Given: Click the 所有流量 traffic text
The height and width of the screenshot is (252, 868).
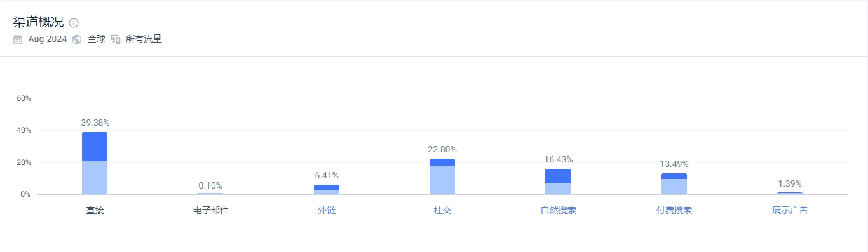Looking at the screenshot, I should click(144, 39).
